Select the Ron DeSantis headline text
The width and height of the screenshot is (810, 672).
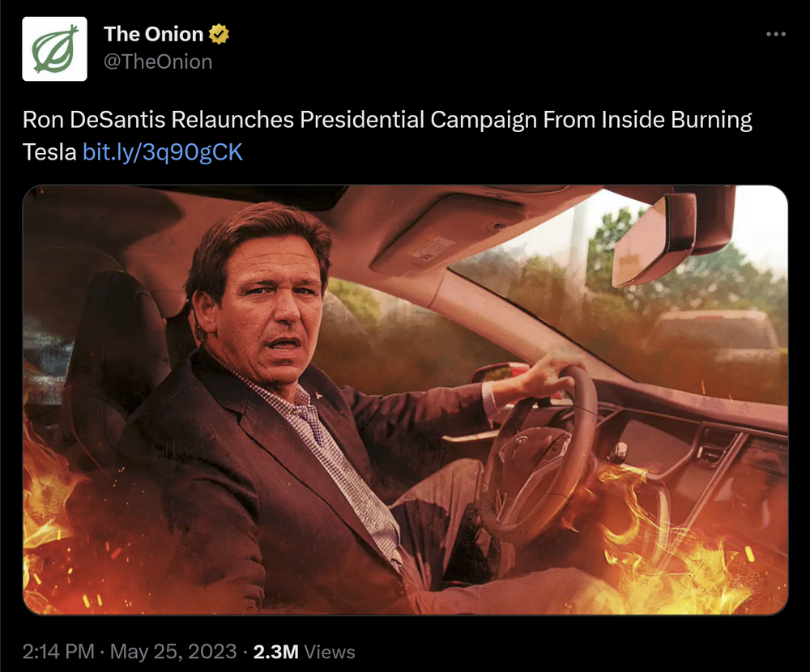[387, 135]
